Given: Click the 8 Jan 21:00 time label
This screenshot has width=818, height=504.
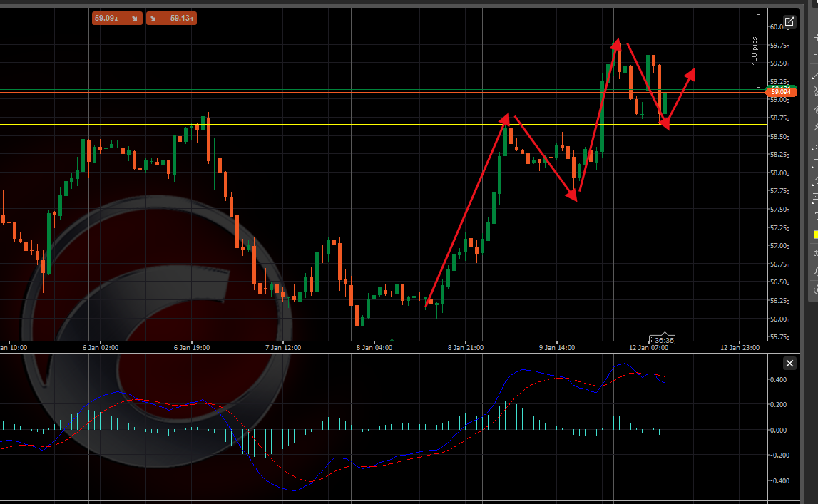Looking at the screenshot, I should pos(466,348).
